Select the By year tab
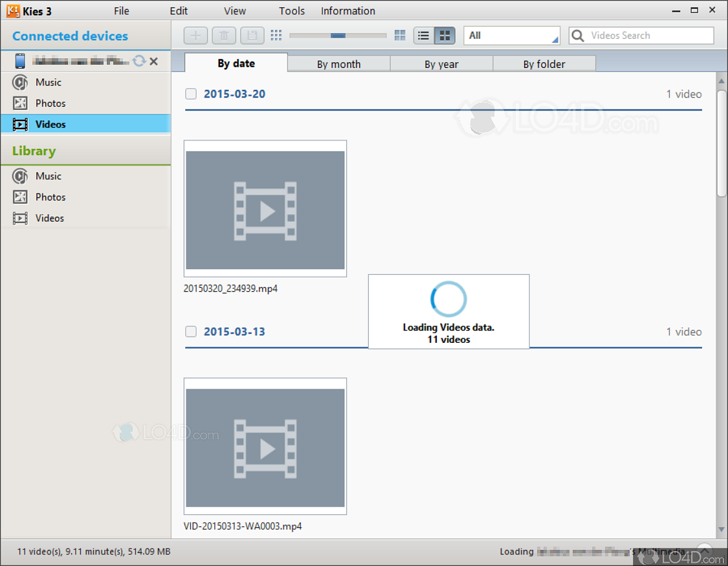This screenshot has height=566, width=728. (x=441, y=64)
